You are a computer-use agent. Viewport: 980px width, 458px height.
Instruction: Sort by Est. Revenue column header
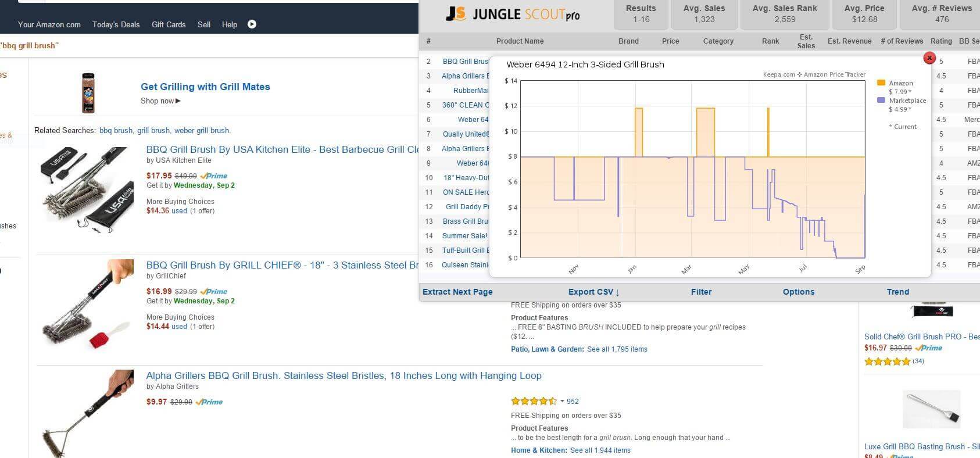pos(849,41)
